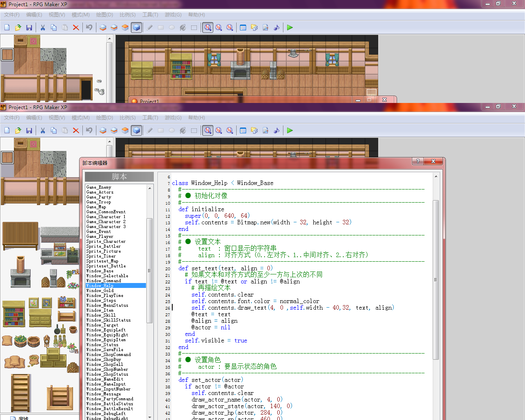Screen dimensions: 525x420
Task: Pick the bookshelf tile in lower tileset palette
Action: click(14, 314)
